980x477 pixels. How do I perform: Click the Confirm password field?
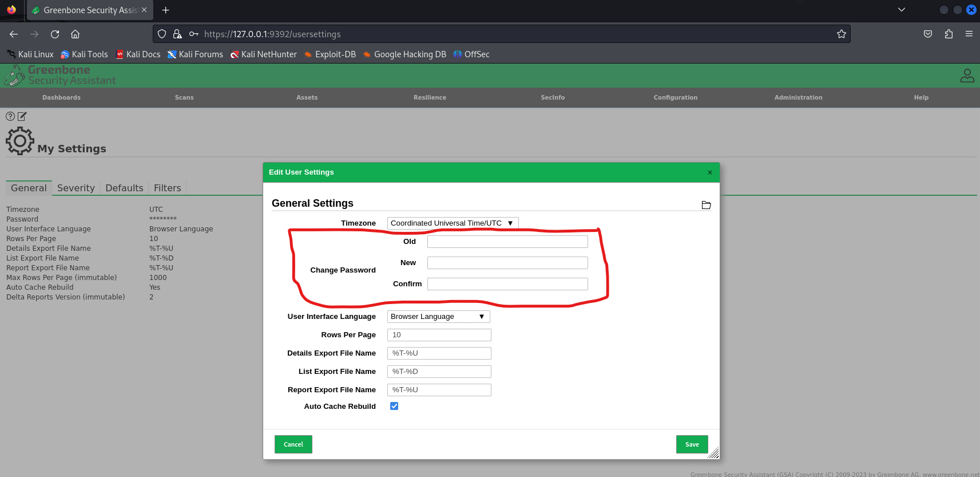tap(507, 284)
